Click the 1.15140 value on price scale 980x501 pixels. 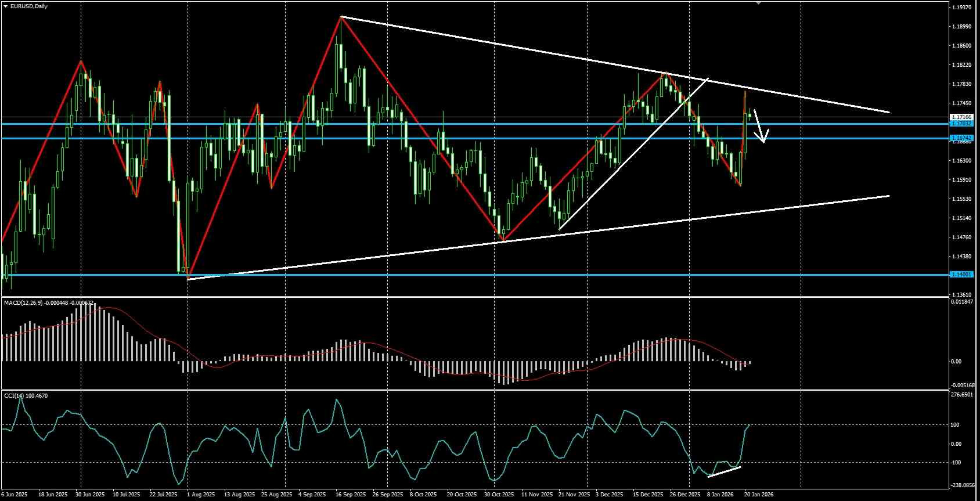(x=962, y=218)
